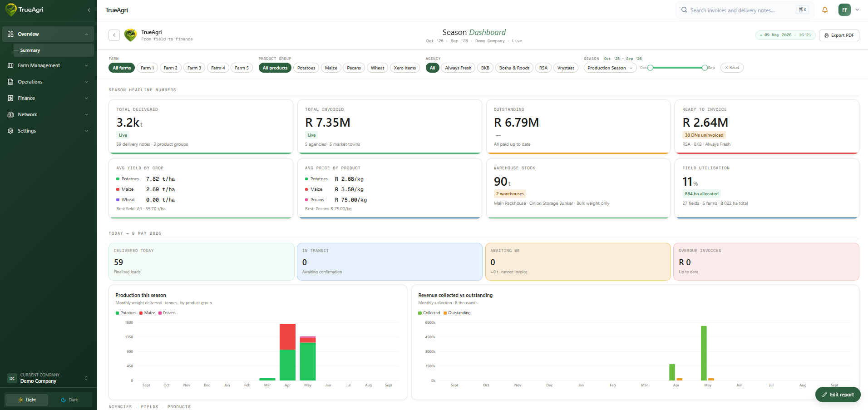Click the search magnifier icon
This screenshot has width=868, height=410.
tap(684, 10)
